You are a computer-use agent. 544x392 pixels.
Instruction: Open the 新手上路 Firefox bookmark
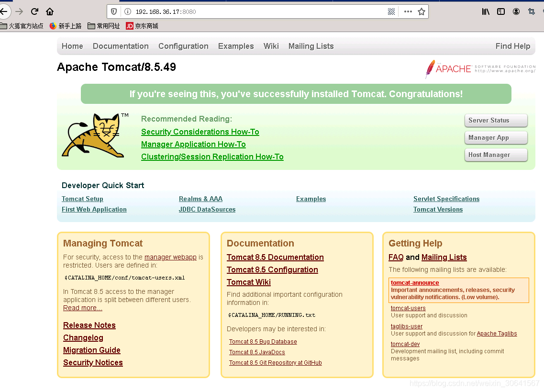[x=66, y=26]
